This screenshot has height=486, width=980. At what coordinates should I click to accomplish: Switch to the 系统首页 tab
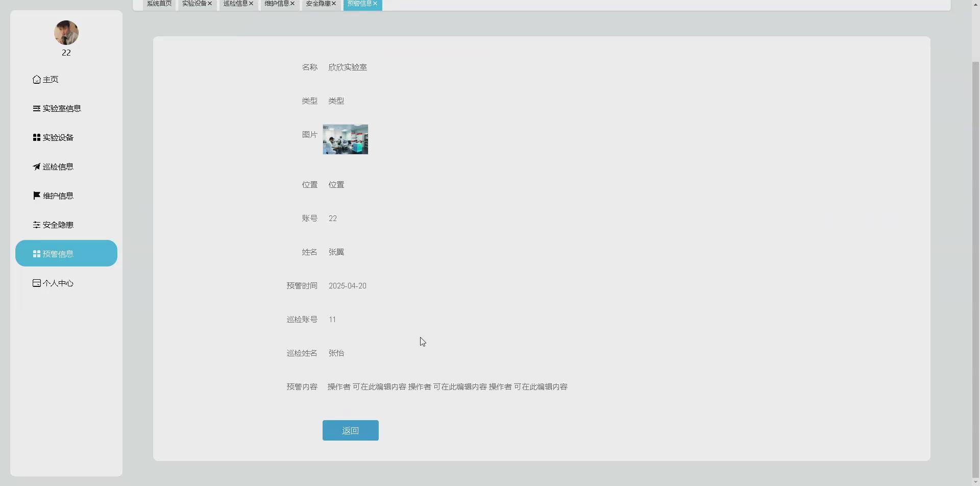point(159,4)
